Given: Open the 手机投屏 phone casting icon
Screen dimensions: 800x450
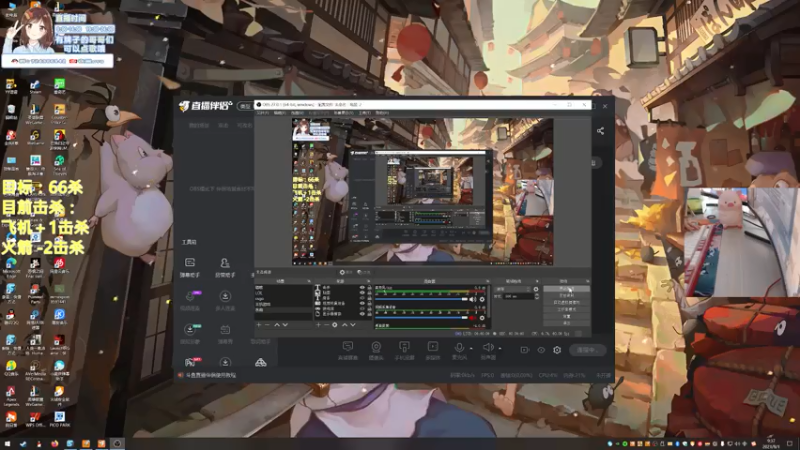Looking at the screenshot, I should (x=404, y=349).
